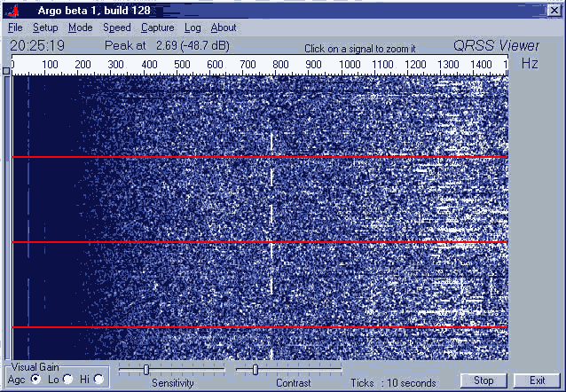This screenshot has height=392, width=566.
Task: Open the Speed menu
Action: tap(116, 27)
